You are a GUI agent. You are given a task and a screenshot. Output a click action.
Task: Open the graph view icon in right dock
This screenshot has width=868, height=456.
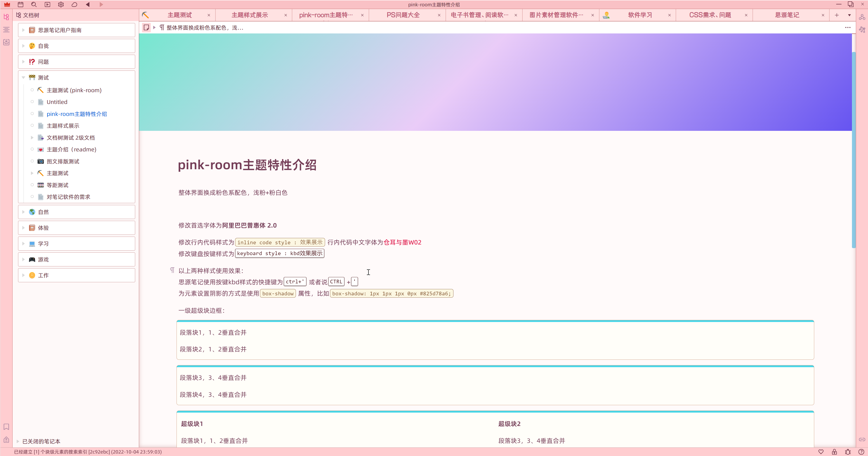pyautogui.click(x=862, y=17)
